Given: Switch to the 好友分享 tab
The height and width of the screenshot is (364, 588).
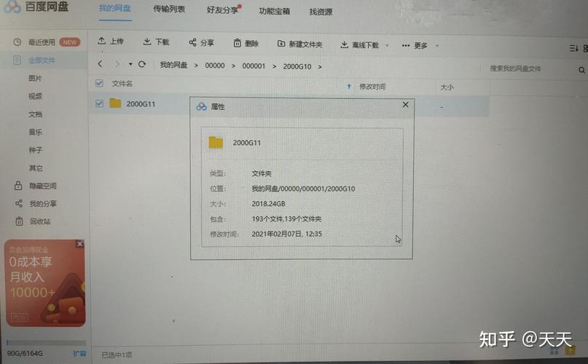Looking at the screenshot, I should point(224,9).
